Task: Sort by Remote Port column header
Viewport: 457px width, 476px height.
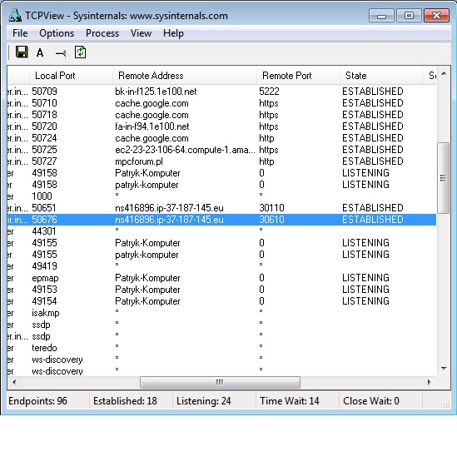Action: (298, 76)
